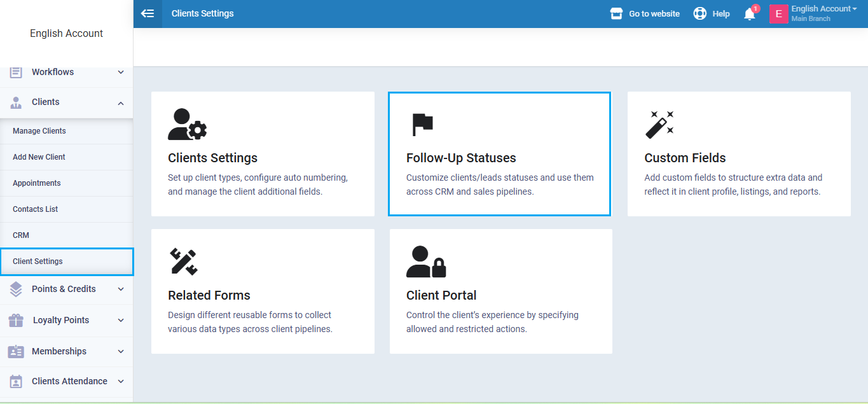Viewport: 868px width, 404px height.
Task: Click the Go to website store icon
Action: pyautogui.click(x=616, y=13)
